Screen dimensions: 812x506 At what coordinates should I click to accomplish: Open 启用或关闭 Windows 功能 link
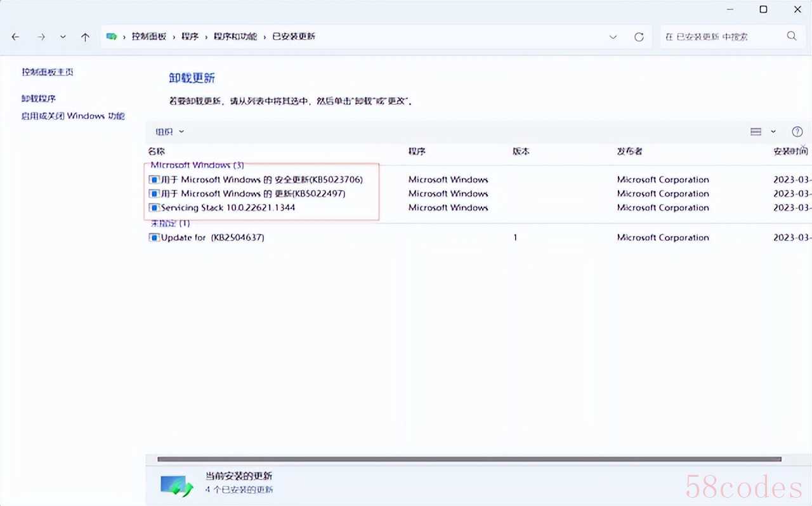73,116
